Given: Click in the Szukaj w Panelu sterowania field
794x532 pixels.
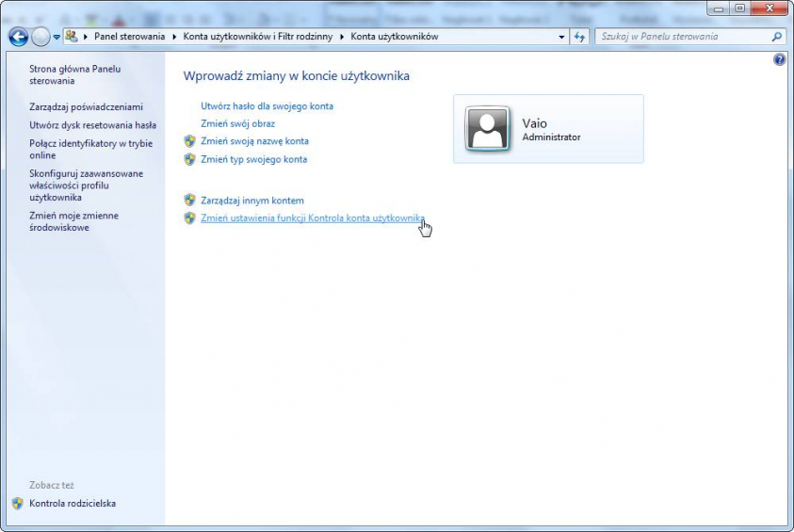Looking at the screenshot, I should click(x=683, y=37).
